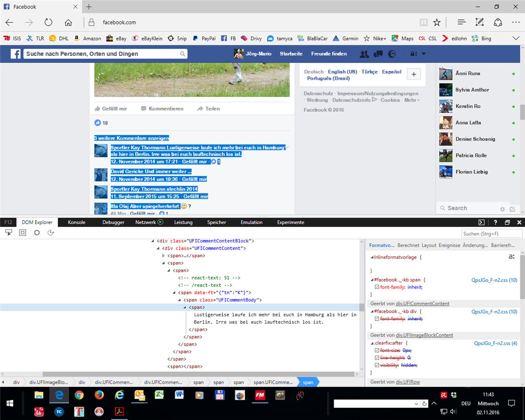Toggle the visibility hidden checkbox

pyautogui.click(x=377, y=365)
